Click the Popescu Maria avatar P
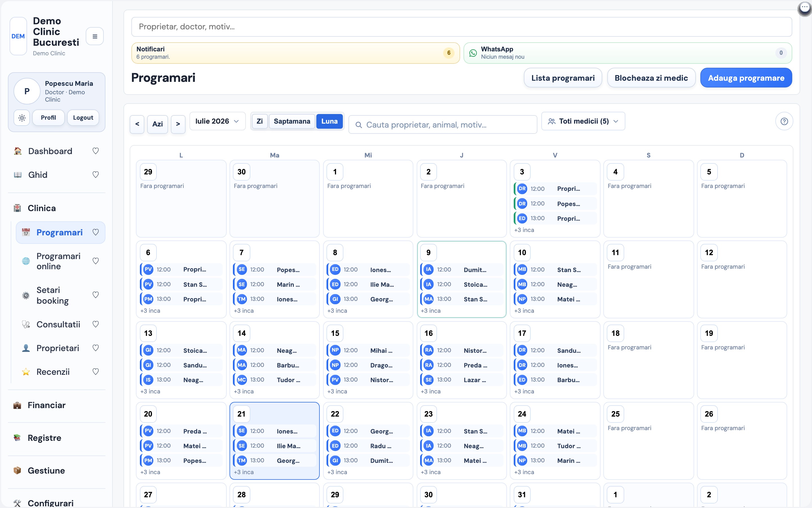The height and width of the screenshot is (508, 812). click(x=27, y=91)
